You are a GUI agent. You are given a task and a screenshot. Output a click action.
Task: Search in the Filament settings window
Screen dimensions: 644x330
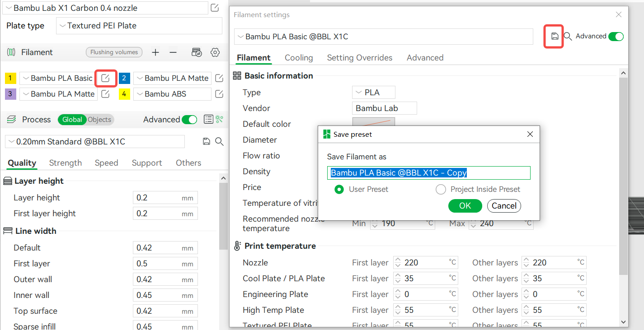click(x=568, y=36)
